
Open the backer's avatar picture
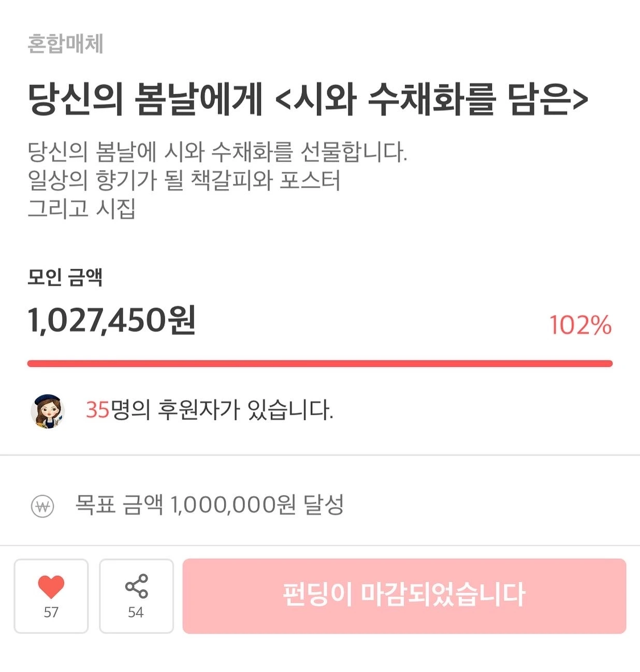click(48, 411)
